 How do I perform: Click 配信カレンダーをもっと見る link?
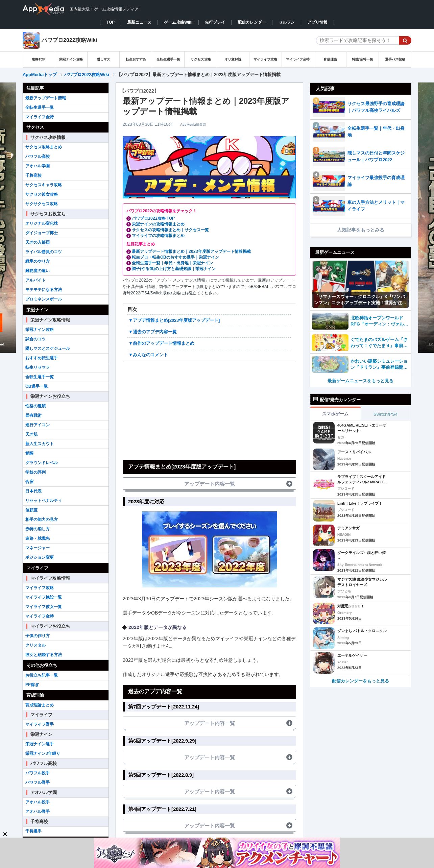(360, 681)
